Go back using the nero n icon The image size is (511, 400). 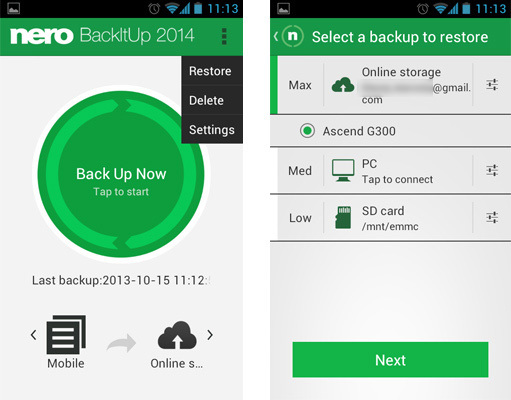pyautogui.click(x=292, y=36)
